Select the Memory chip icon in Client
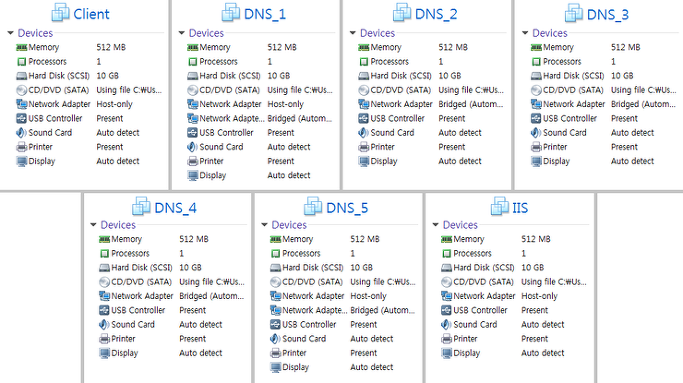The image size is (683, 383). [x=21, y=47]
